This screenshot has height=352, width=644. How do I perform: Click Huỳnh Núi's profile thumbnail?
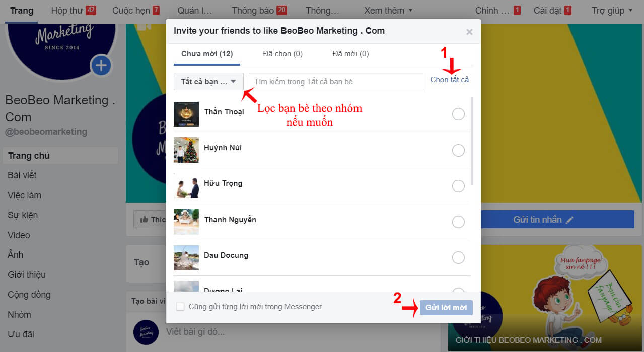click(186, 150)
